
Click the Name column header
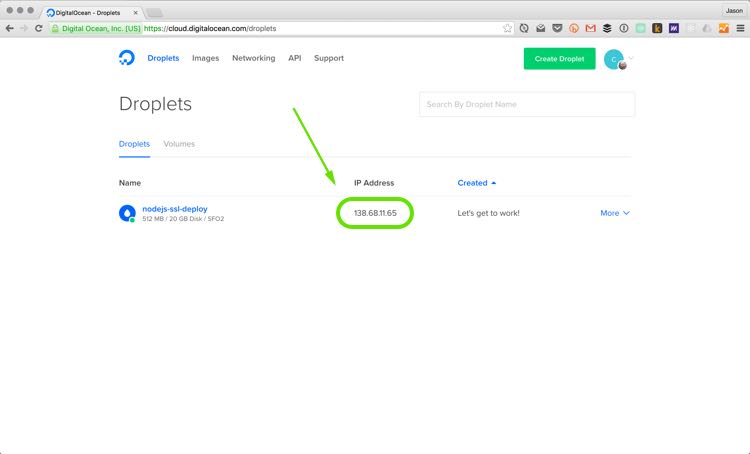pyautogui.click(x=130, y=183)
